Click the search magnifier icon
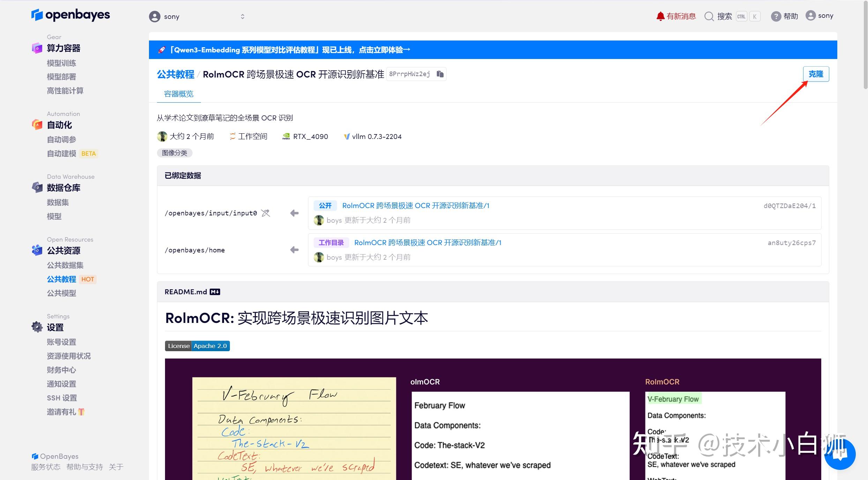The height and width of the screenshot is (480, 868). (709, 16)
